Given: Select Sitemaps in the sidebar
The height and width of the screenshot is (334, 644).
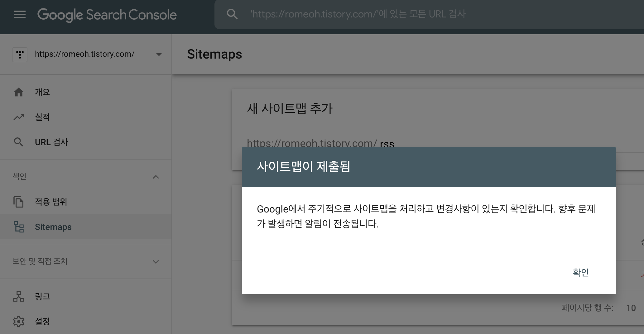Looking at the screenshot, I should click(53, 227).
